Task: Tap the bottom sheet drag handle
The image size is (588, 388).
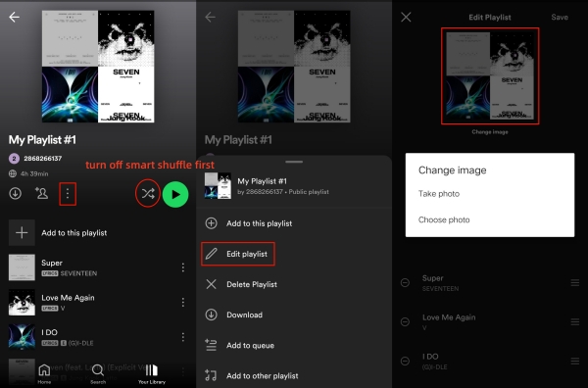Action: pyautogui.click(x=294, y=162)
